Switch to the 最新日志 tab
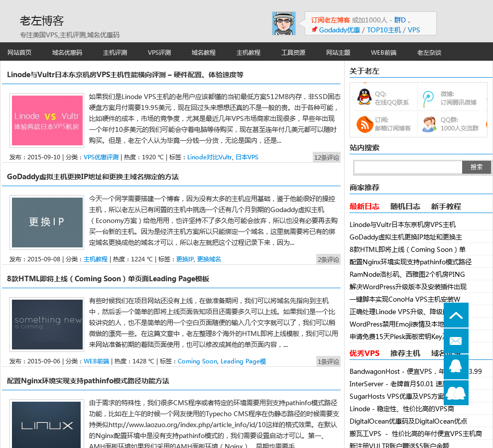Image resolution: width=493 pixels, height=448 pixels. (365, 207)
